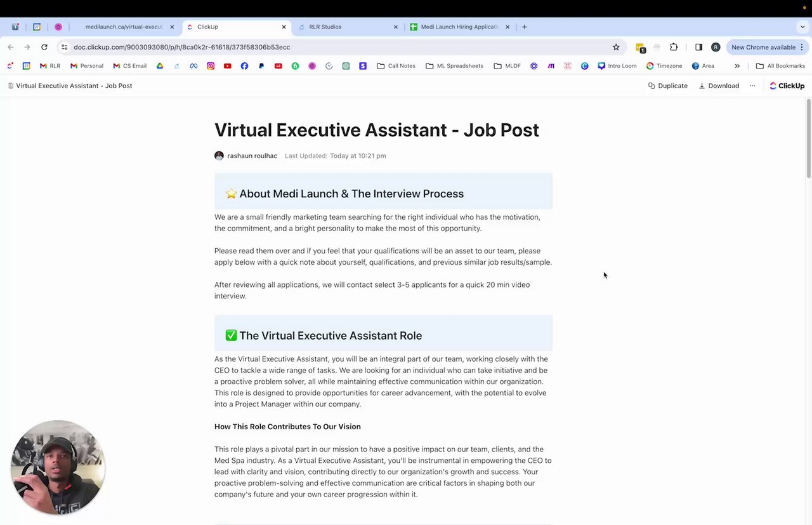Click the document icon beside the title
This screenshot has width=812, height=525.
(11, 86)
